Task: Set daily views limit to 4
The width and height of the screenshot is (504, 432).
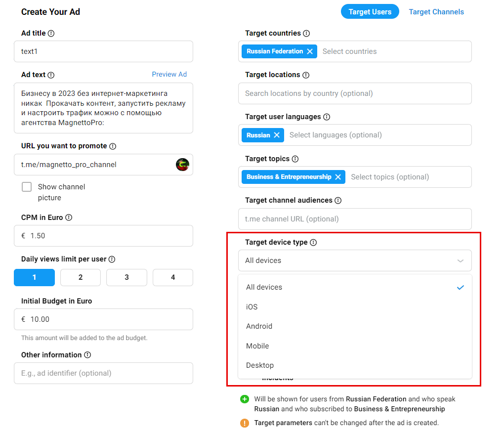Action: coord(173,277)
